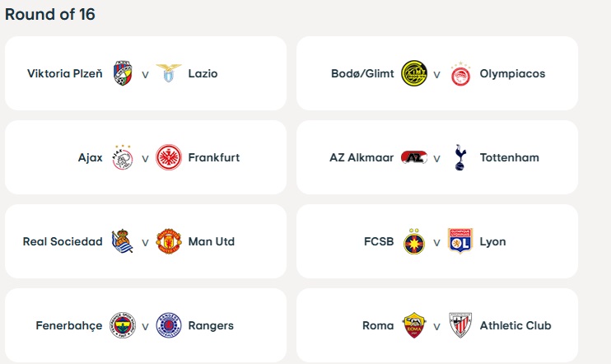
Task: Select the Round of 16 heading
Action: click(x=50, y=15)
